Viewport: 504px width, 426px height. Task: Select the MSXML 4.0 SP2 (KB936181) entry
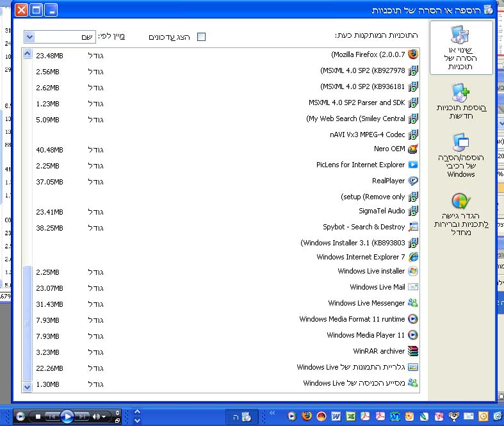[362, 87]
